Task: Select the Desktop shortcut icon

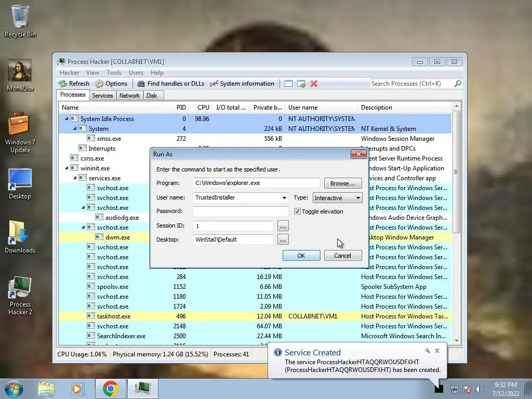Action: 20,184
